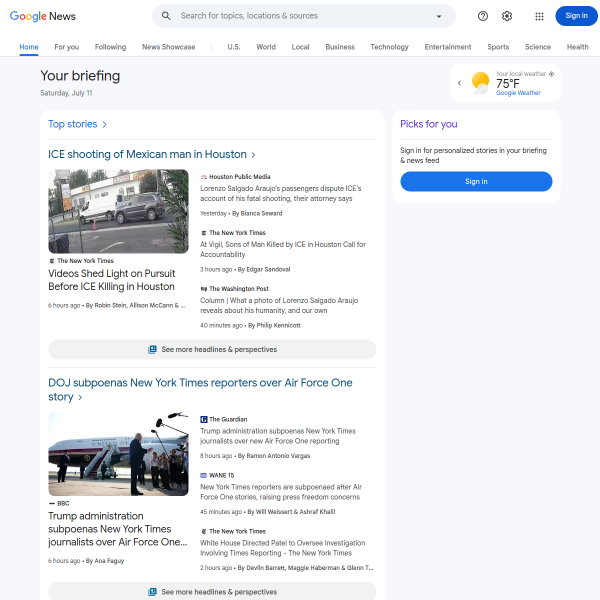This screenshot has width=600, height=600.
Task: Click New York Times icon above Patel article
Action: pos(204,531)
